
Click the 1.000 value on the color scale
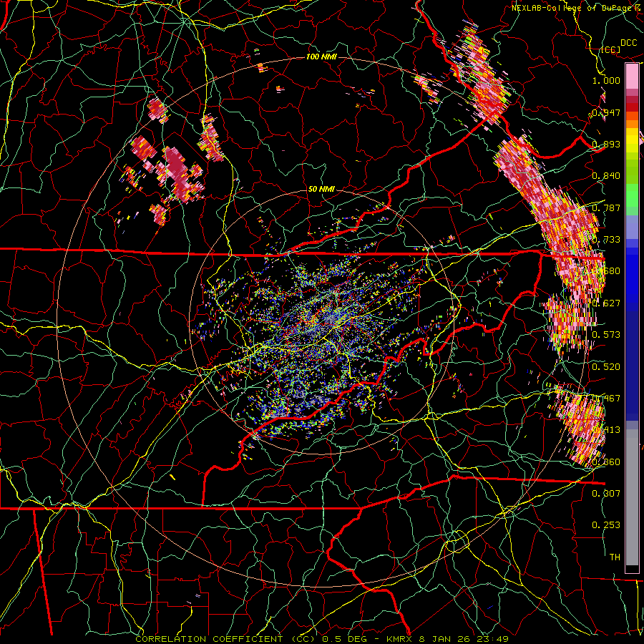[606, 80]
